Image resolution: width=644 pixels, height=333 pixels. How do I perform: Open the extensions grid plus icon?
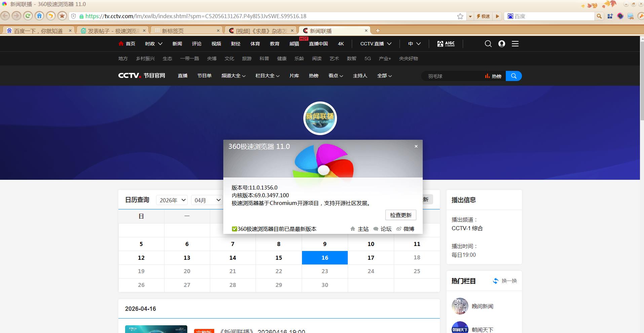[610, 16]
